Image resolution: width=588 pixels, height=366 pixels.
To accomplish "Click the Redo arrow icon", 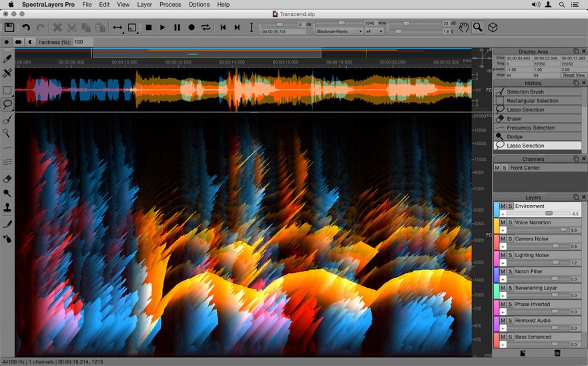I will (x=41, y=27).
